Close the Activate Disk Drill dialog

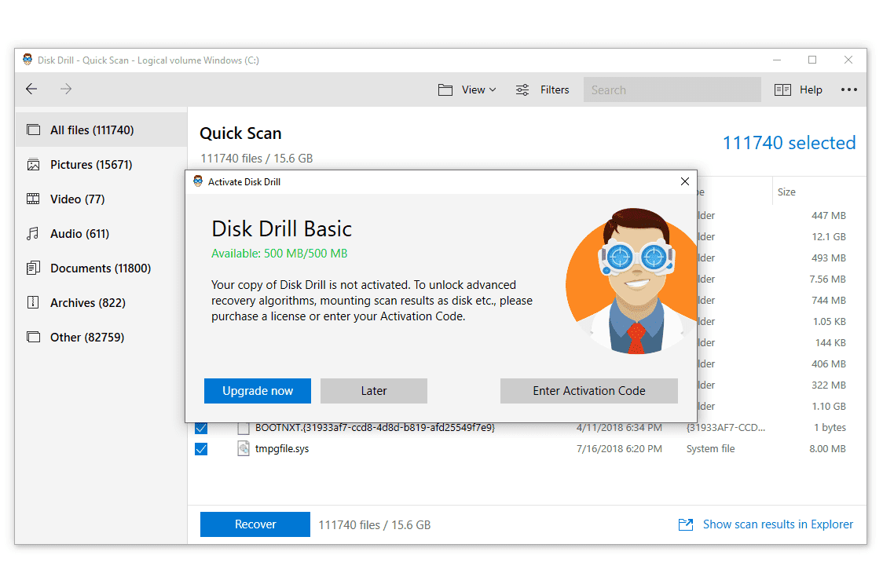(x=685, y=181)
